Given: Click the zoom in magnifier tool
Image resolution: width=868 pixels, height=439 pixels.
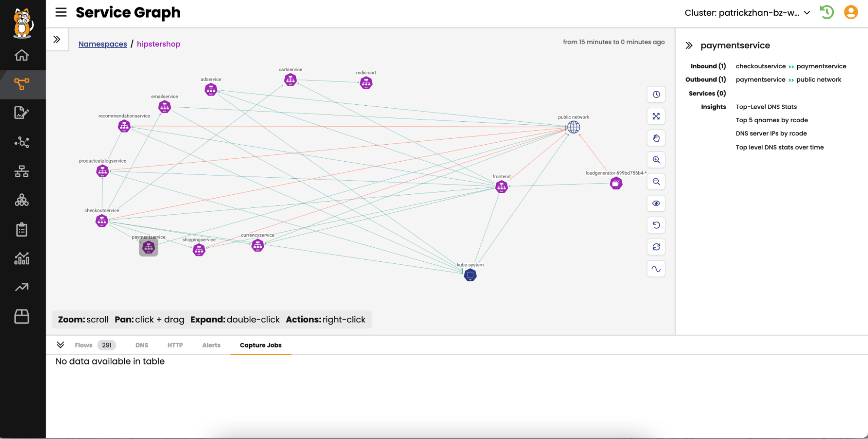Looking at the screenshot, I should tap(656, 160).
